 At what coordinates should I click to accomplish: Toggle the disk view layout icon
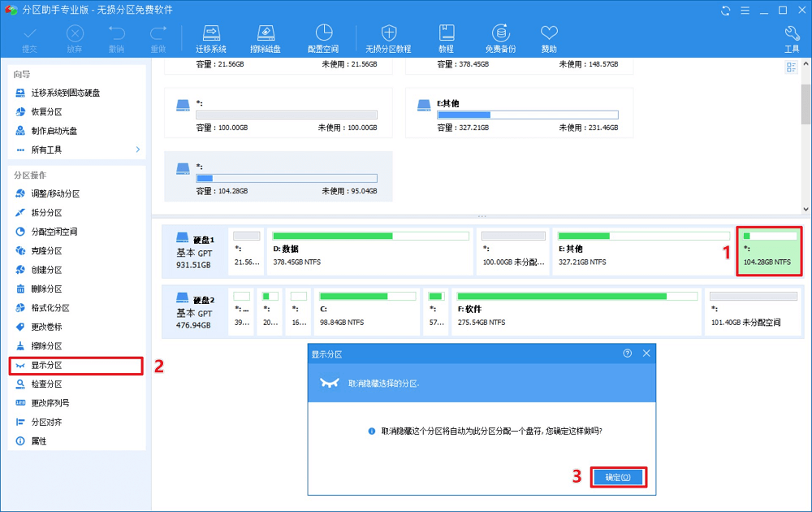click(791, 67)
